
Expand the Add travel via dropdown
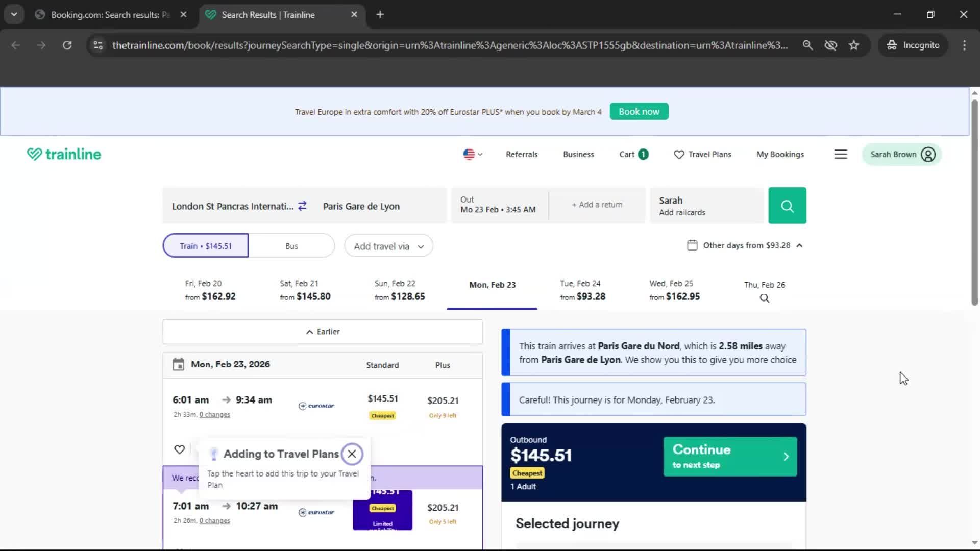click(x=388, y=246)
